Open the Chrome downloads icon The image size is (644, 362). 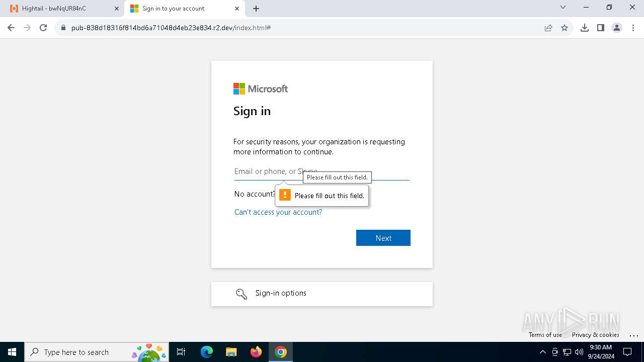click(585, 28)
